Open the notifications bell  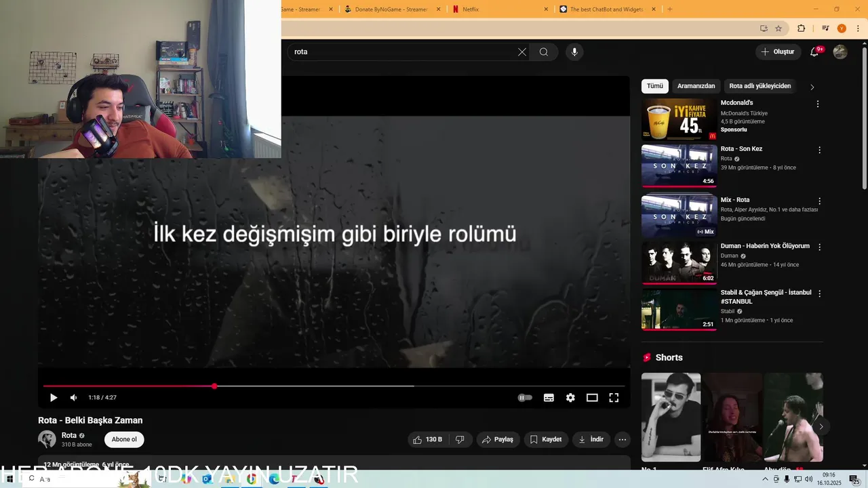(x=815, y=52)
